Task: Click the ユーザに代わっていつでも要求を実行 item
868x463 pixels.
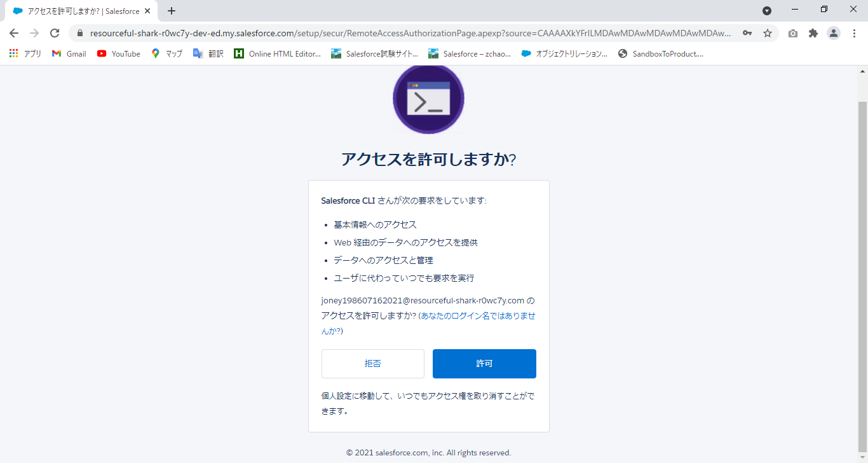Action: coord(403,278)
